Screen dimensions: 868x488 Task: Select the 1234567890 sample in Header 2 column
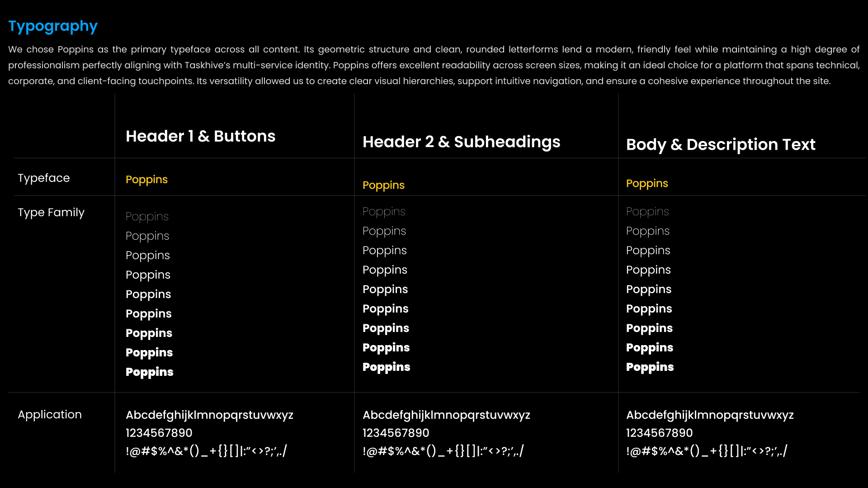click(396, 433)
